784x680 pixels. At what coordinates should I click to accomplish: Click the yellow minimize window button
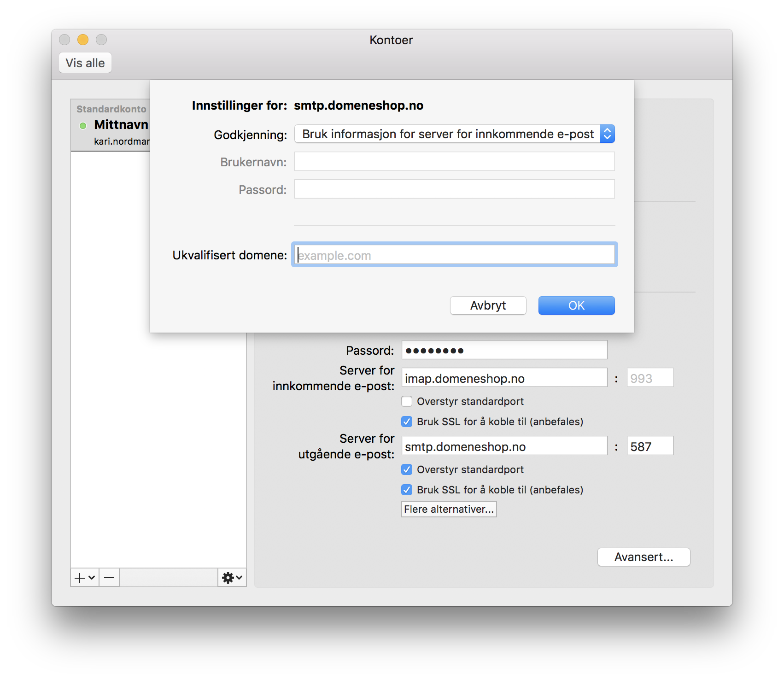point(83,40)
